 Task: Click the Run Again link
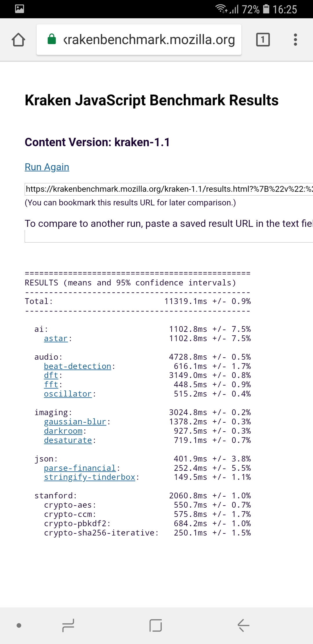pos(47,167)
